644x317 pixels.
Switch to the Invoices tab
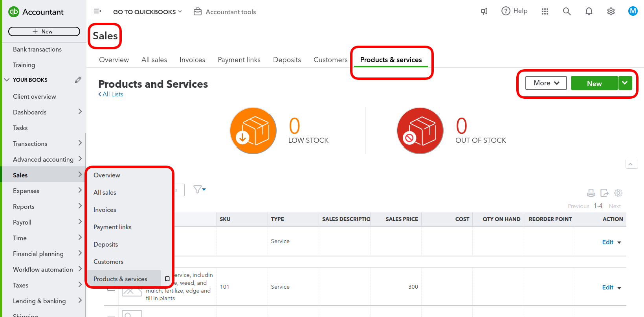[x=192, y=60]
